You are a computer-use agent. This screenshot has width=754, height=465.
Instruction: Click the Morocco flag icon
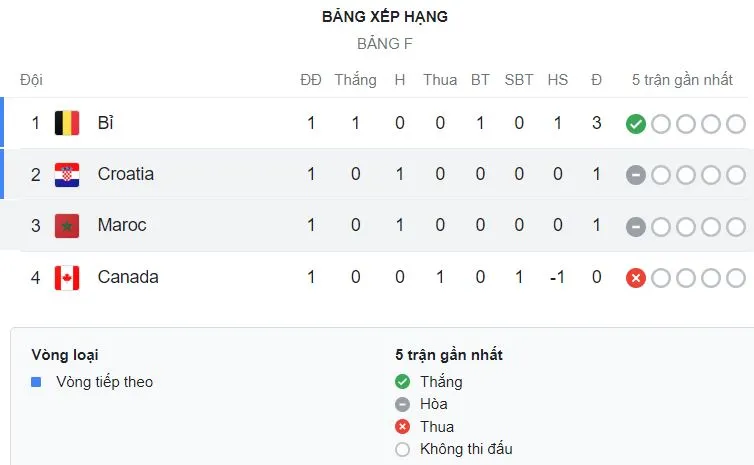click(x=67, y=225)
